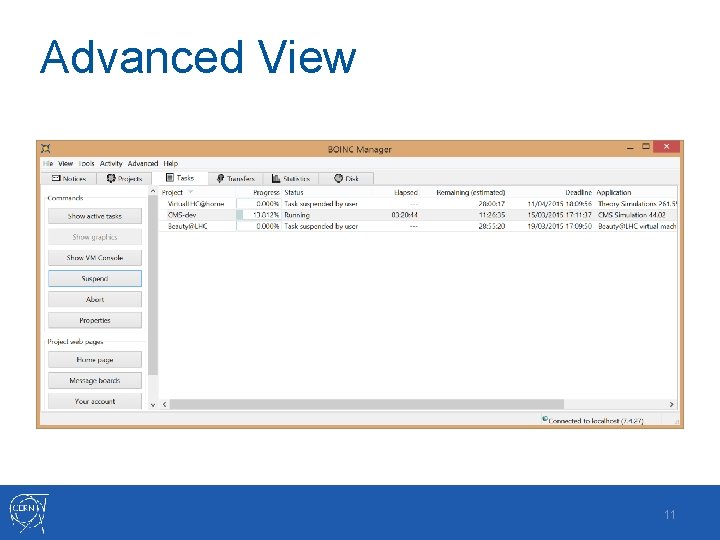Click the commands panel vertical scrollbar thumb
Screen dimensions: 720x540
tap(153, 286)
